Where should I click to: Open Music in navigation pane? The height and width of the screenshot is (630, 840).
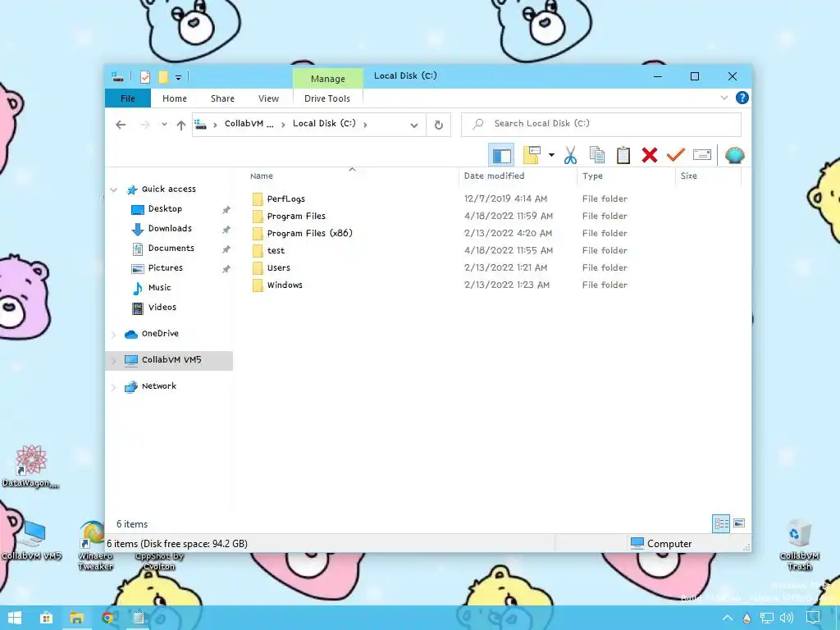[159, 288]
